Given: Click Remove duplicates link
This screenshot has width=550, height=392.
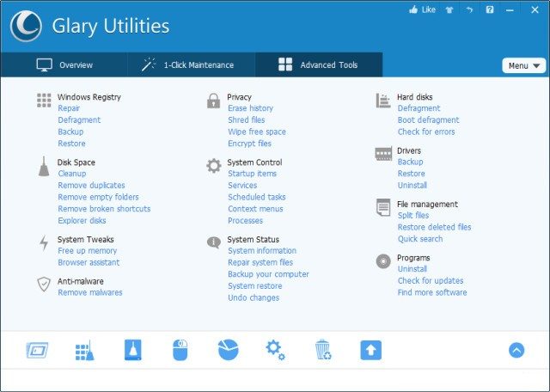Looking at the screenshot, I should click(92, 186).
